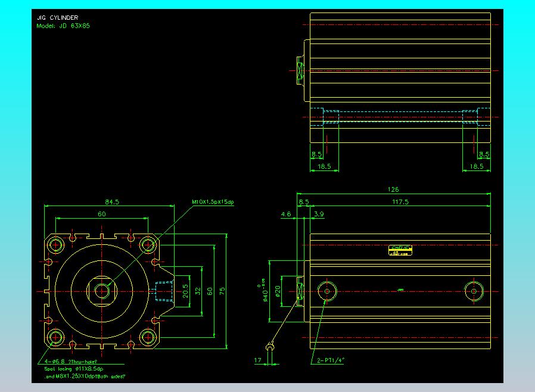The height and width of the screenshot is (392, 535).
Task: Select the "2-PT1/4" port callout
Action: pos(331,360)
